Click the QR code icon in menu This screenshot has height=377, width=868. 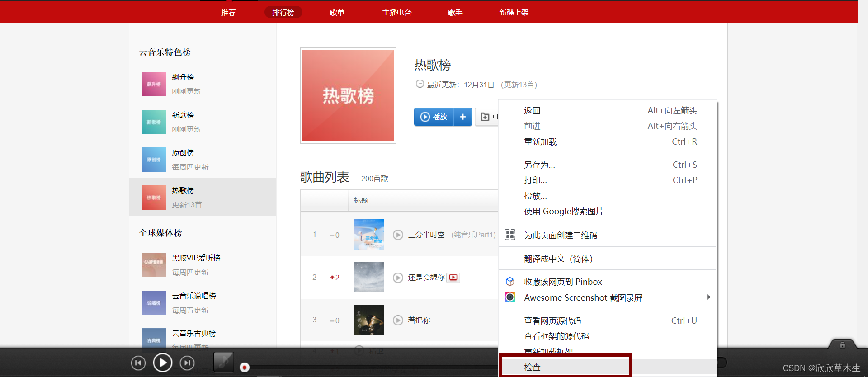(510, 235)
